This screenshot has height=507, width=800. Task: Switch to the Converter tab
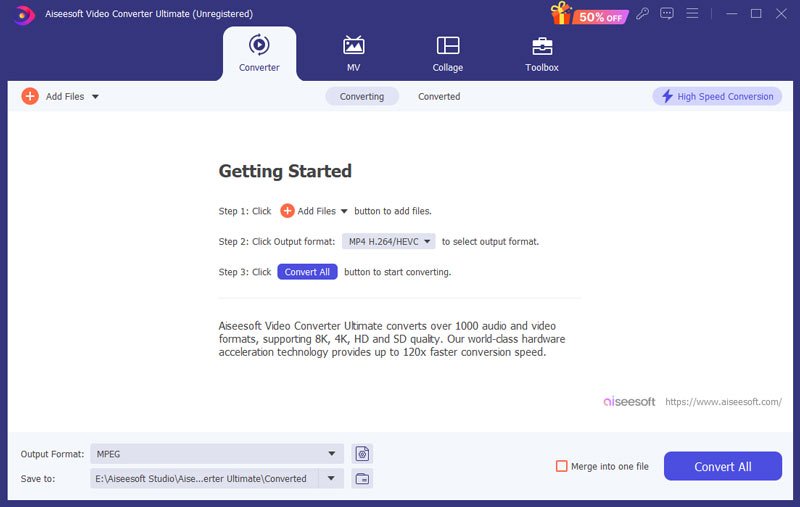coord(259,54)
